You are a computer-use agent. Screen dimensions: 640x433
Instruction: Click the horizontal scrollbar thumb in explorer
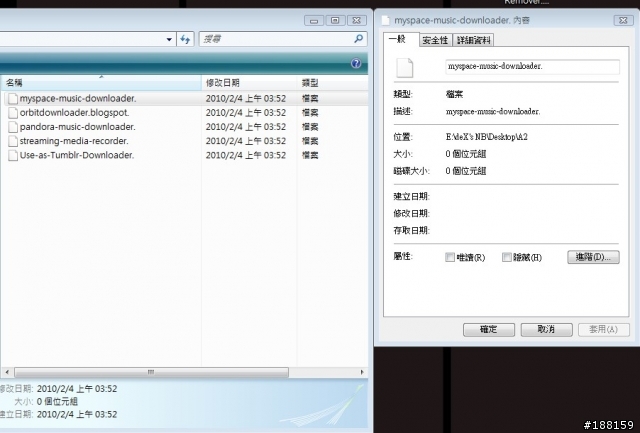(x=151, y=372)
